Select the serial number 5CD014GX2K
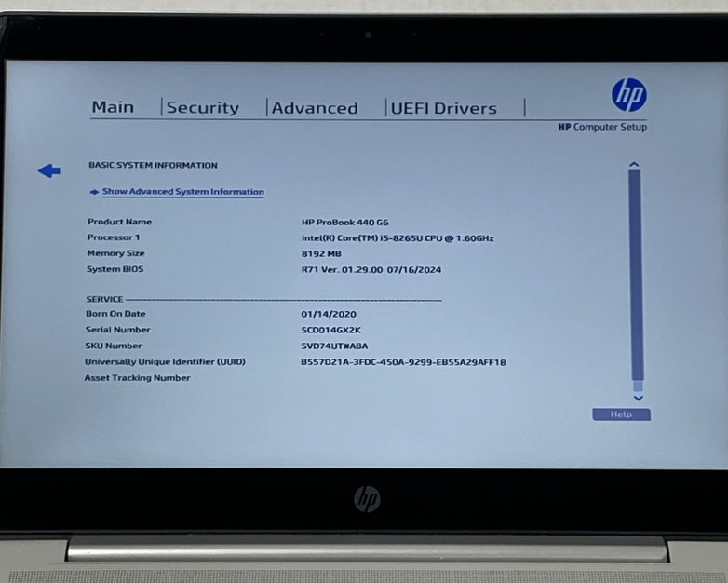Viewport: 728px width, 583px height. [331, 331]
